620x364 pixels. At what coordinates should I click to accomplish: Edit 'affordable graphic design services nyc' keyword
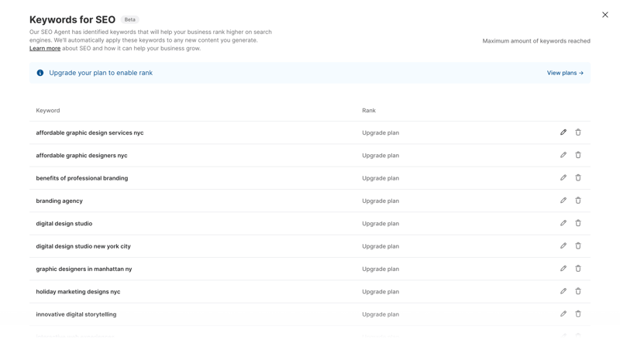pos(563,132)
